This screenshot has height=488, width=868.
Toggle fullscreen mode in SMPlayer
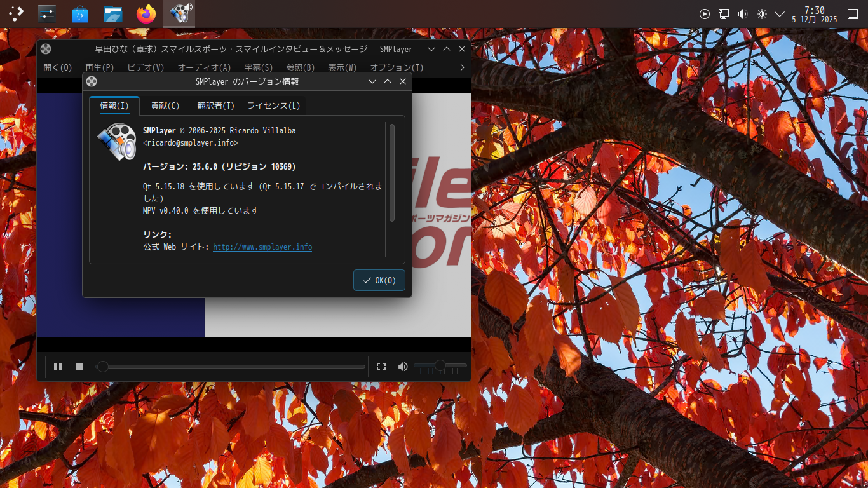tap(381, 367)
